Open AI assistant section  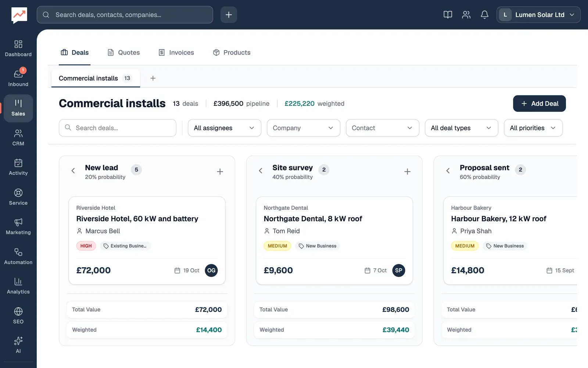coord(18,345)
